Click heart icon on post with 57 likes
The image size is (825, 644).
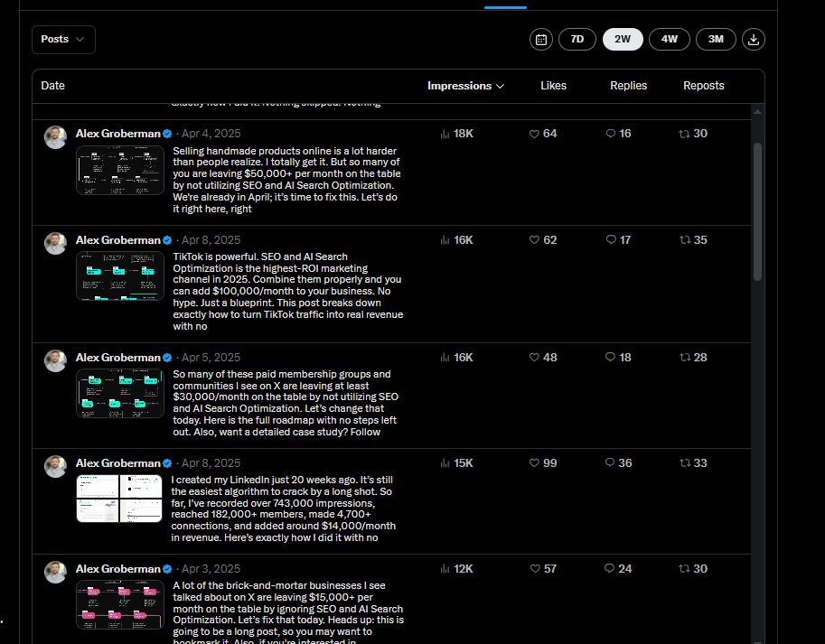534,569
